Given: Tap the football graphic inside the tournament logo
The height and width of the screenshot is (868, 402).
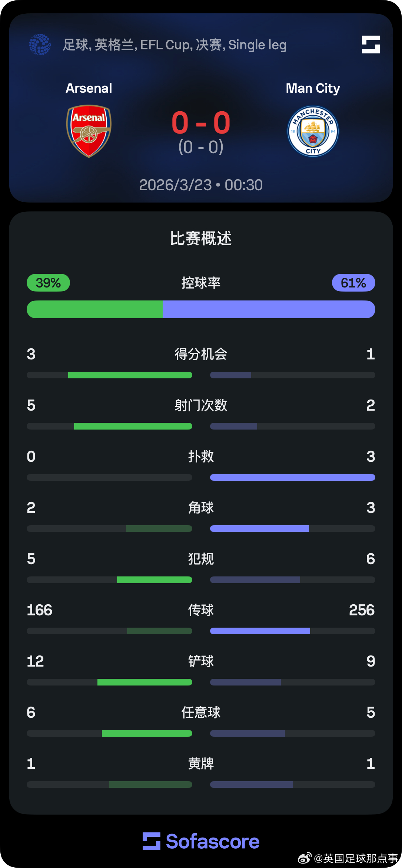Looking at the screenshot, I should tap(40, 45).
